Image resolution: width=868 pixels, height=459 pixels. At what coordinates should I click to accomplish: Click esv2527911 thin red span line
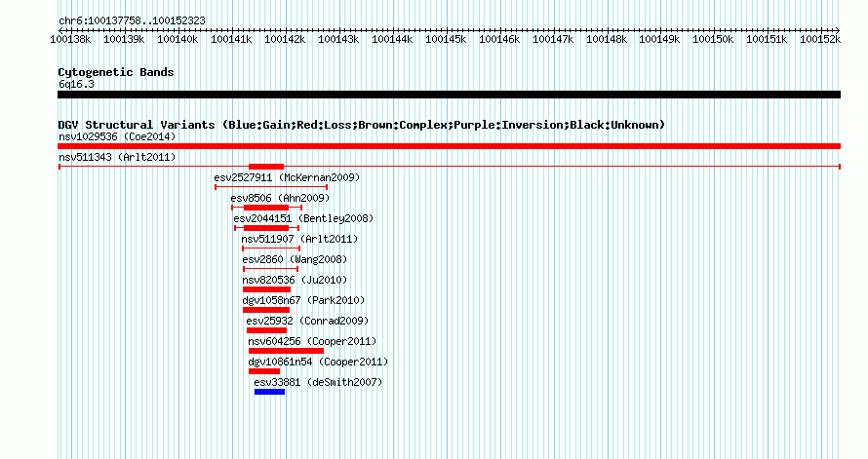(x=271, y=187)
